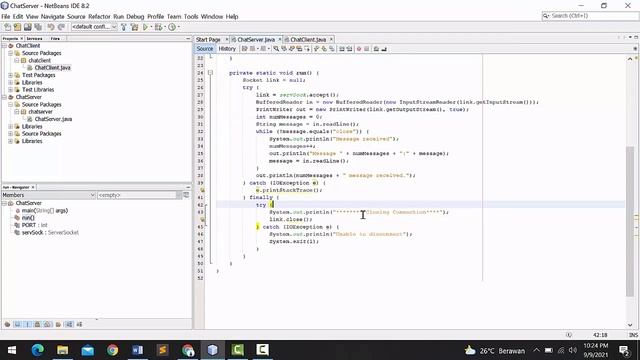Click the Previous Bookmark editor icon
640x360 pixels.
316,49
